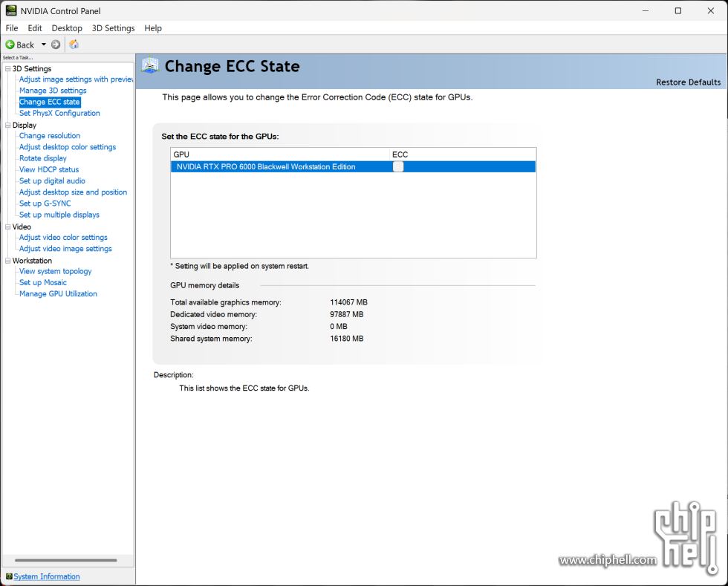The height and width of the screenshot is (586, 728).
Task: Click the System Information icon
Action: click(9, 576)
